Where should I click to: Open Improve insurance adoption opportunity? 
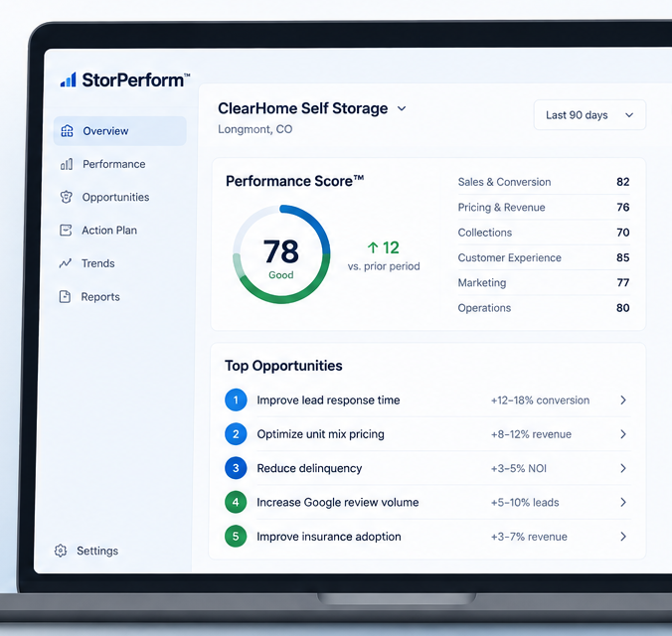point(427,537)
